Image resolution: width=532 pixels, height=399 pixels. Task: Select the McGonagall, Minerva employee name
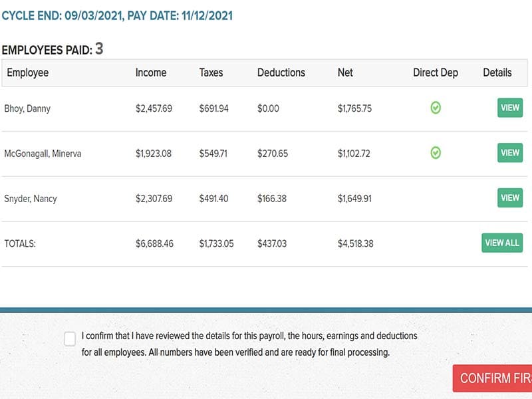coord(43,154)
